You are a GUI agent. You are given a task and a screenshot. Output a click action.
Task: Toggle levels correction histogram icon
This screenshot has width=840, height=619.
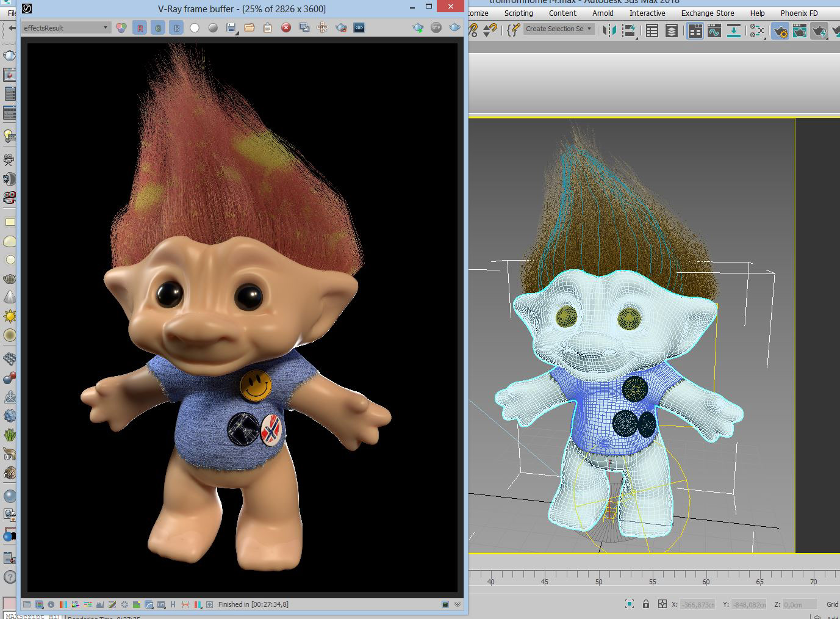[x=100, y=604]
